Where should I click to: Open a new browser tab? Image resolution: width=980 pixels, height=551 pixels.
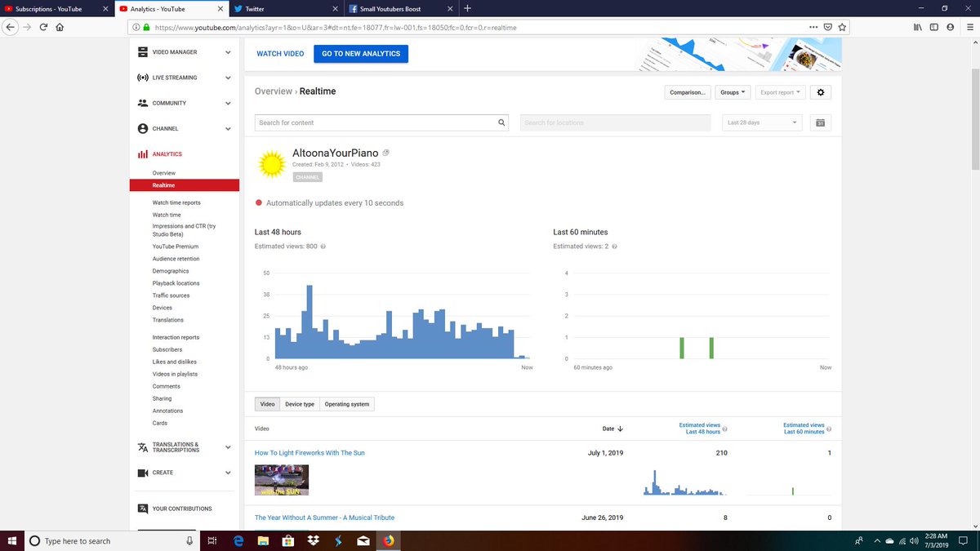[x=467, y=8]
